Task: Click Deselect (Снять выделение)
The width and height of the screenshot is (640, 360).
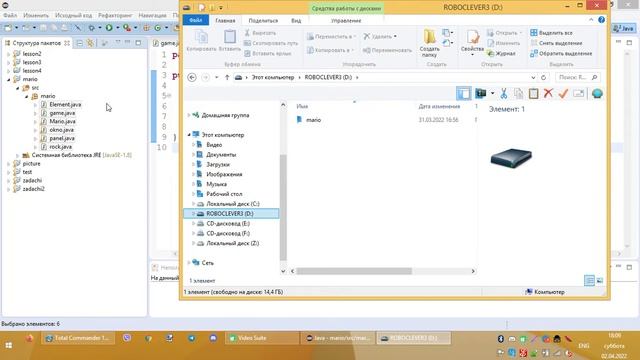Action: click(556, 43)
